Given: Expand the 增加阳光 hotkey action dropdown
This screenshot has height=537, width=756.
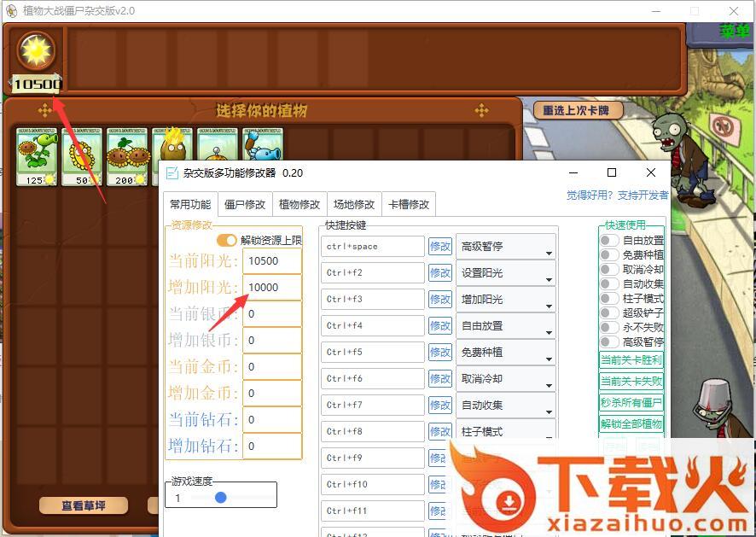Looking at the screenshot, I should tap(506, 300).
